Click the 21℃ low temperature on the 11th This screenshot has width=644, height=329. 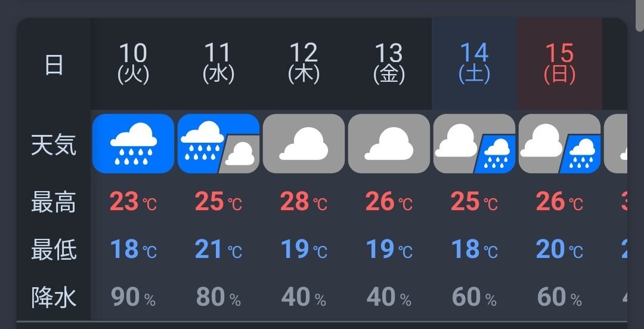(x=218, y=249)
